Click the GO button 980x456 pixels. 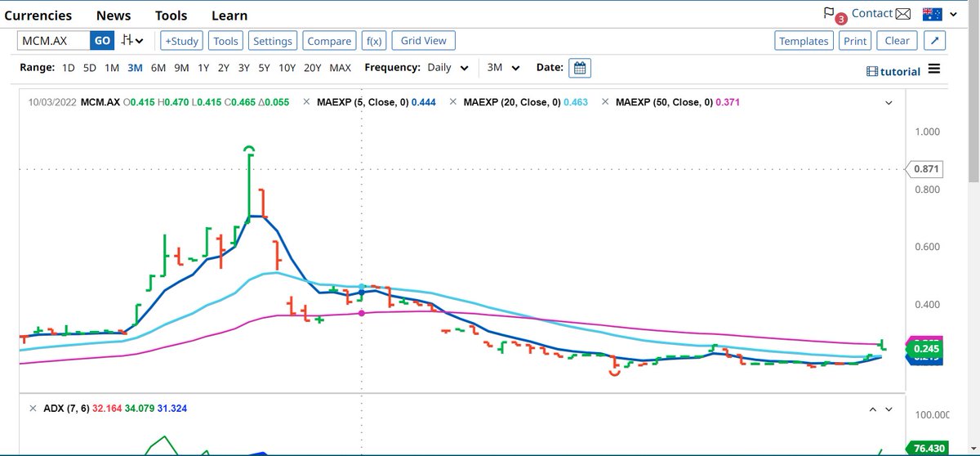102,41
